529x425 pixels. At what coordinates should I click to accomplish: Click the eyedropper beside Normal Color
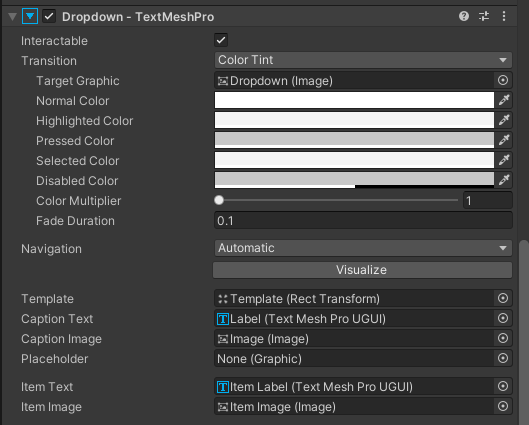[504, 100]
